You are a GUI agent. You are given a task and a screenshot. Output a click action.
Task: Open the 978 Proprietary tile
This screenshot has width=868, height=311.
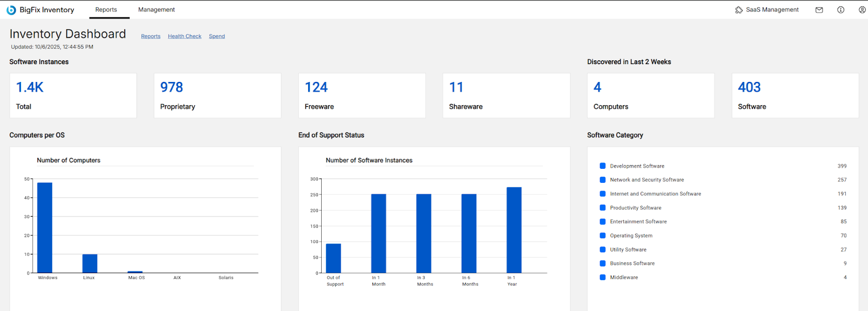pyautogui.click(x=218, y=96)
